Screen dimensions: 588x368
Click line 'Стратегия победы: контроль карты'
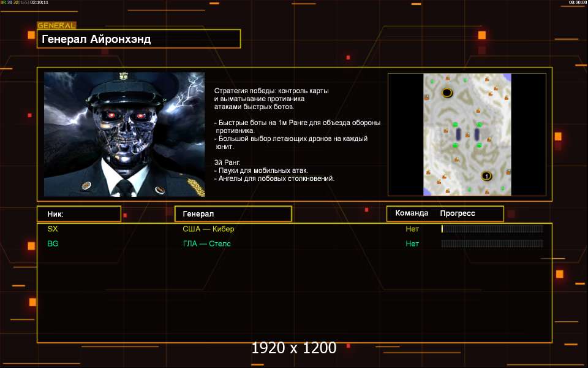(x=271, y=91)
